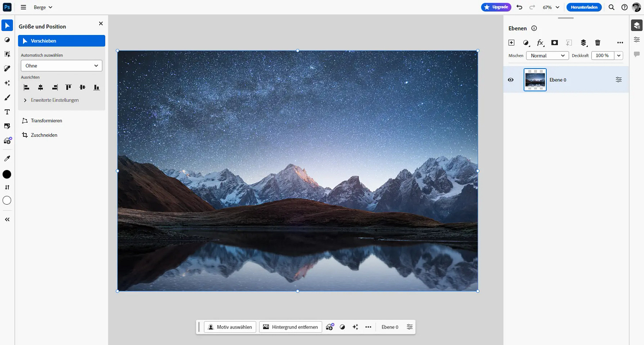Redo the action
This screenshot has width=644, height=345.
point(532,7)
